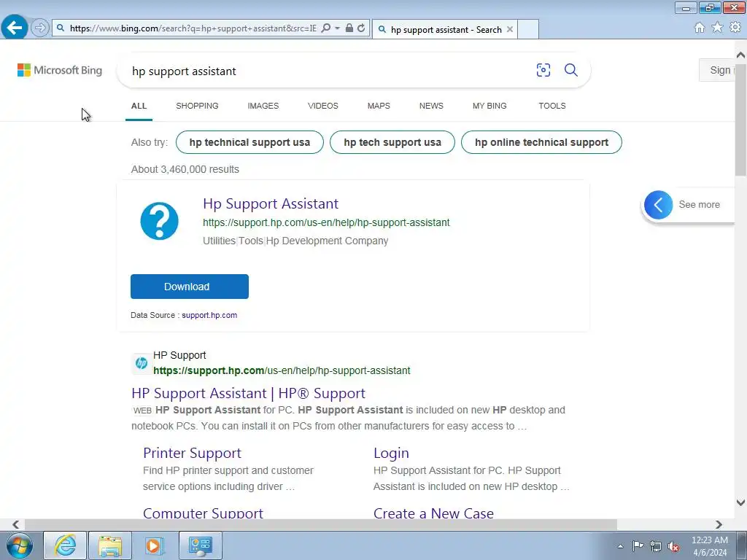Click the 'About 3,460,000 results' text
Image resolution: width=747 pixels, height=560 pixels.
(x=185, y=169)
